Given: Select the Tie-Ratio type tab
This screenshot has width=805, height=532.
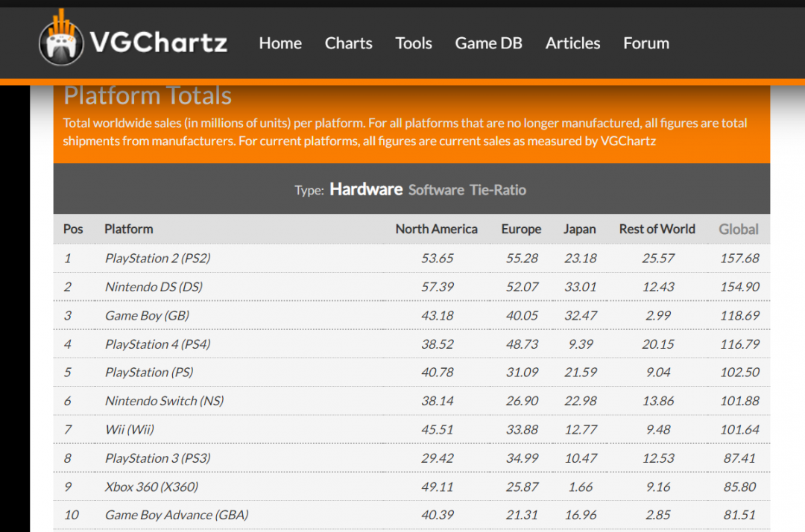Looking at the screenshot, I should coord(498,190).
